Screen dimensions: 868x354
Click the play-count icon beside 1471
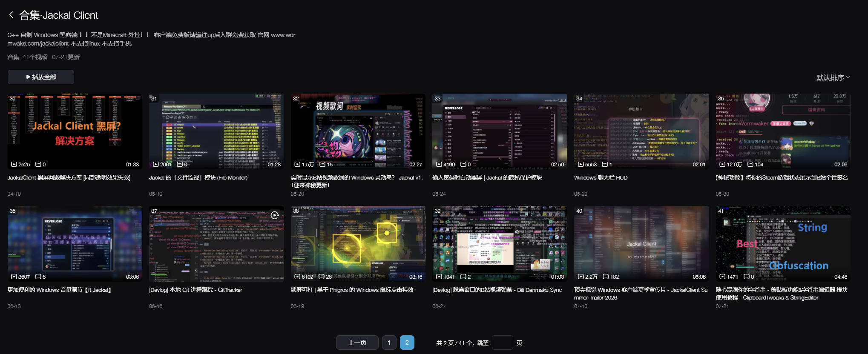[x=722, y=277]
